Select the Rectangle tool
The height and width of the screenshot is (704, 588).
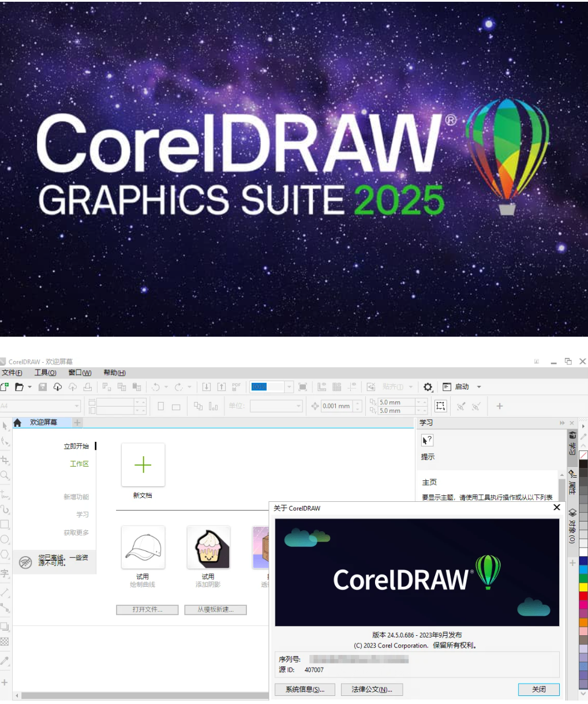5,524
